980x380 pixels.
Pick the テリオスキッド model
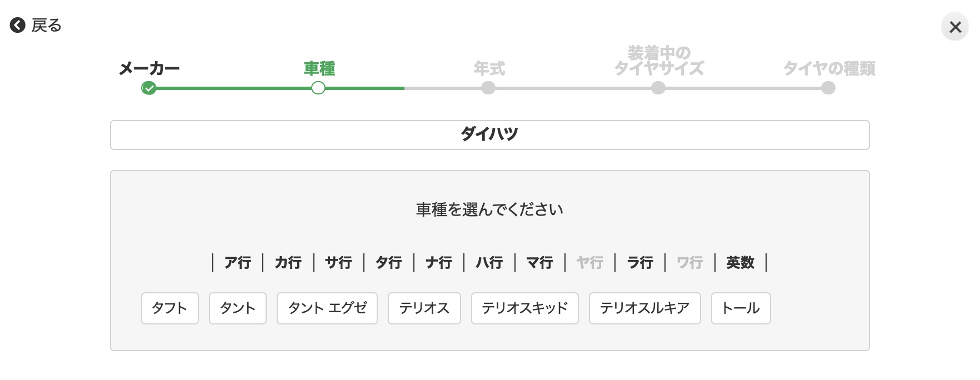524,308
